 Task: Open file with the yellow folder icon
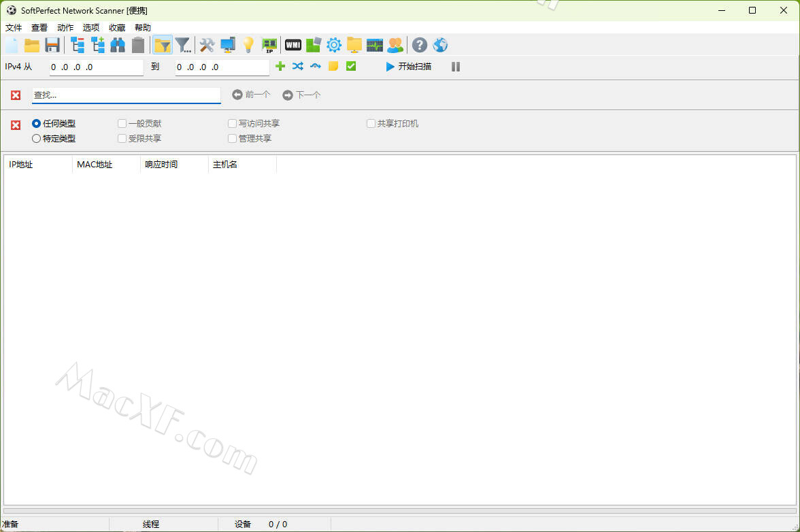[32, 46]
